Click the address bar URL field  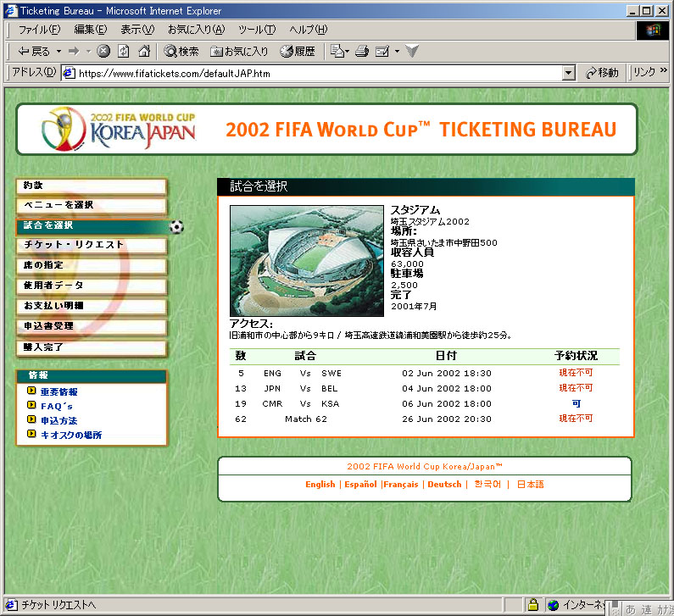(318, 74)
